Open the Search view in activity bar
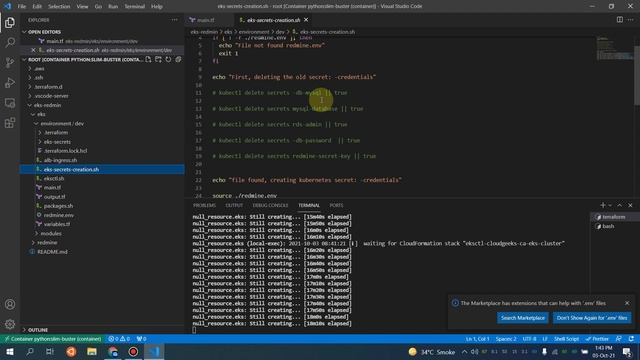Viewport: 640px width, 360px height. [10, 42]
